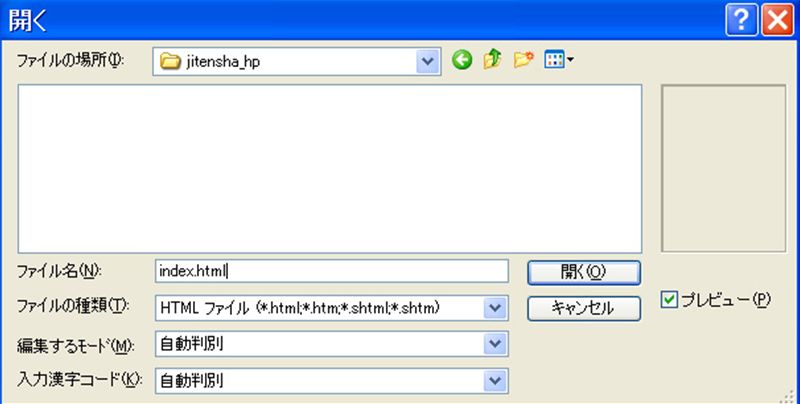Screen dimensions: 800x404
Task: Expand the 編集するモード dropdown
Action: (494, 344)
